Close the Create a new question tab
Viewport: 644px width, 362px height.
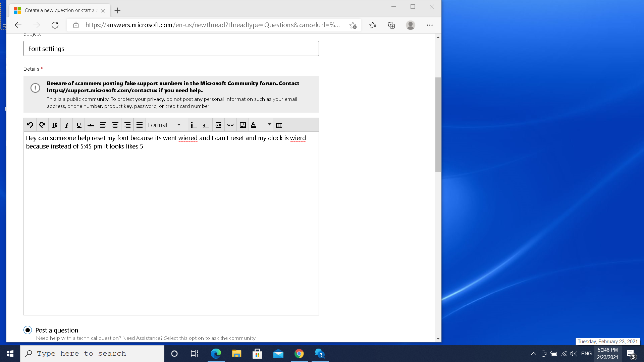(x=103, y=10)
